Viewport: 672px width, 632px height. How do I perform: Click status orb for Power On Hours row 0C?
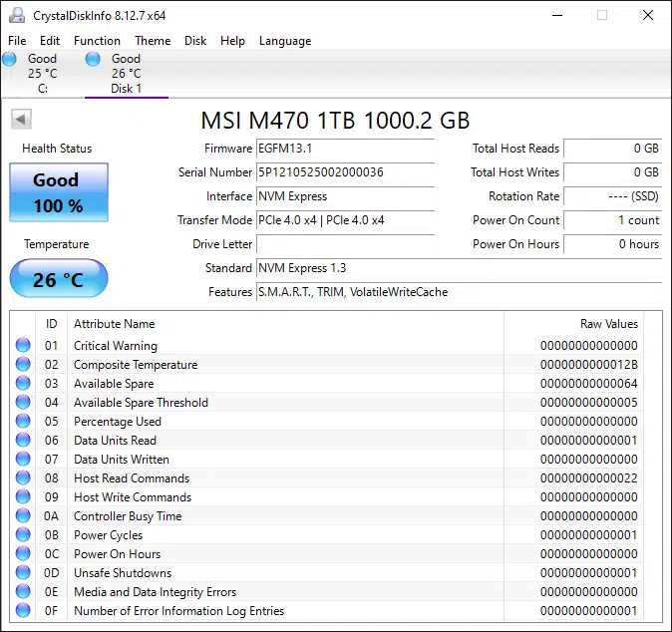[23, 553]
